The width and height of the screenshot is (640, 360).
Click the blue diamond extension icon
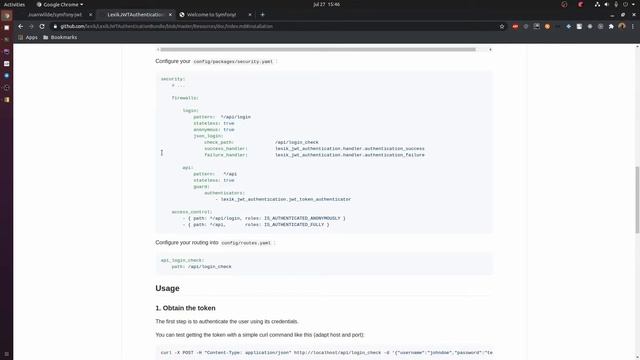(x=568, y=26)
